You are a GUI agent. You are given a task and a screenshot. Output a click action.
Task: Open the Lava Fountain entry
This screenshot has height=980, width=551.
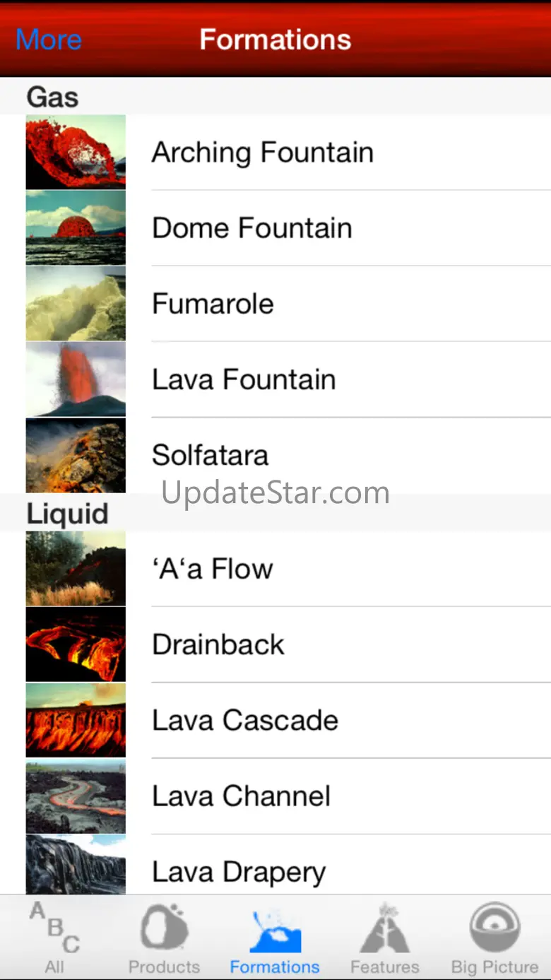coord(275,379)
